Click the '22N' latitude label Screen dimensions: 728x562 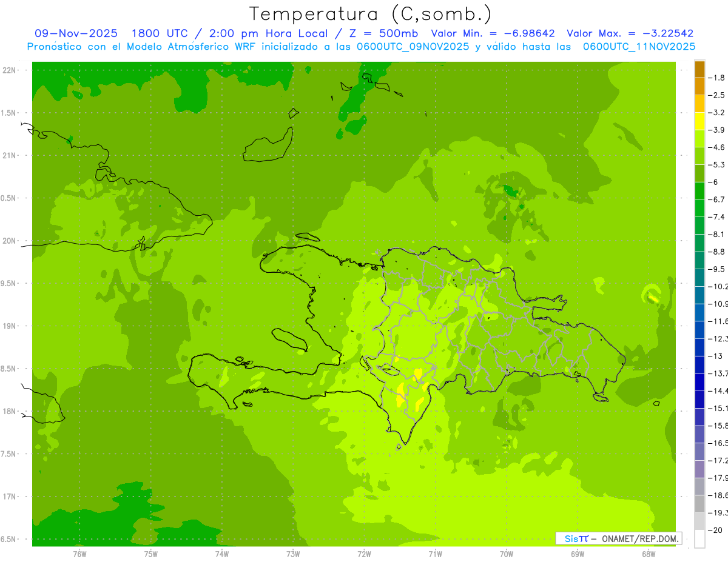pos(9,70)
